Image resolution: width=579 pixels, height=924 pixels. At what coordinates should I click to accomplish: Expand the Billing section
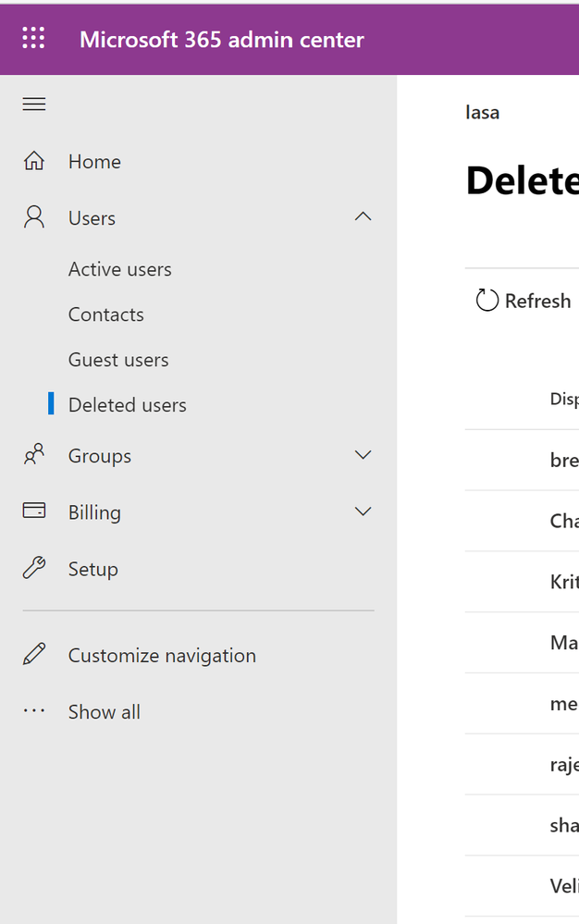363,511
